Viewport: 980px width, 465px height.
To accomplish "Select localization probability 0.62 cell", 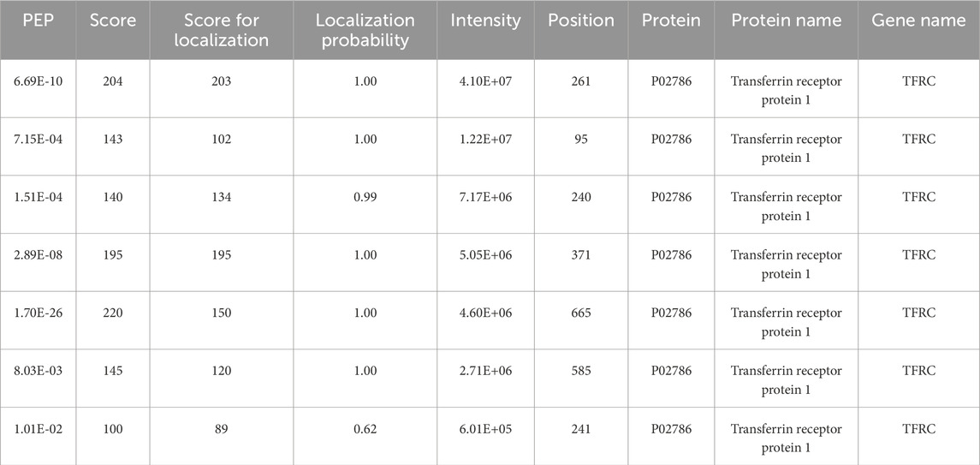I will pyautogui.click(x=365, y=429).
